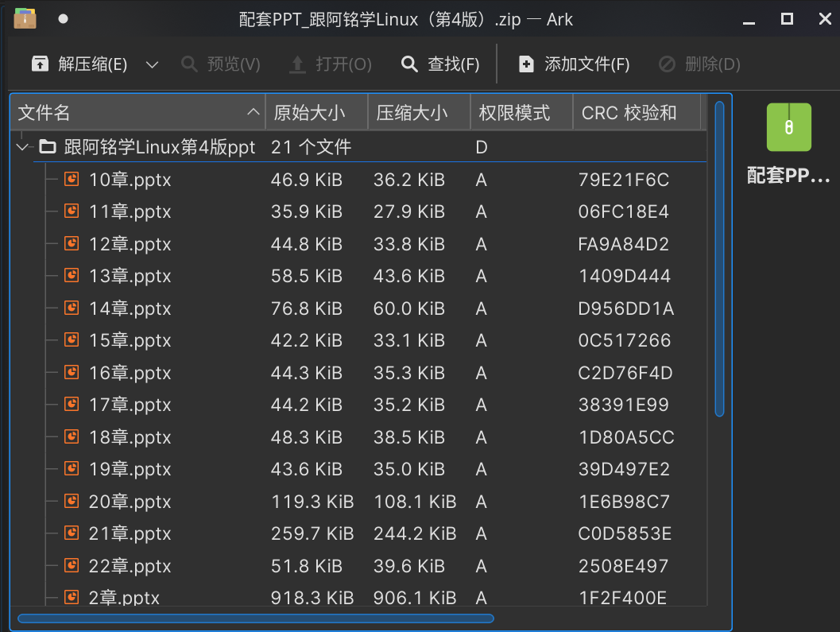This screenshot has height=632, width=840.
Task: Sort by 压缩大小 column header
Action: coord(419,113)
